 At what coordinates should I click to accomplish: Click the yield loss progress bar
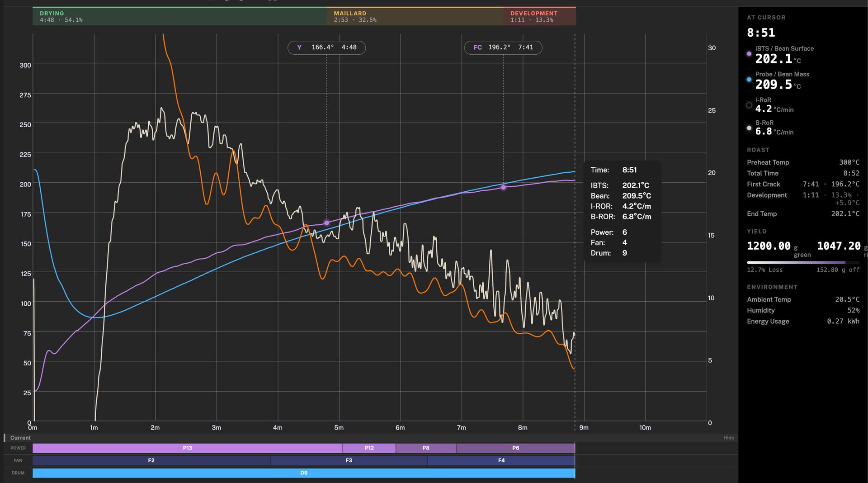803,262
